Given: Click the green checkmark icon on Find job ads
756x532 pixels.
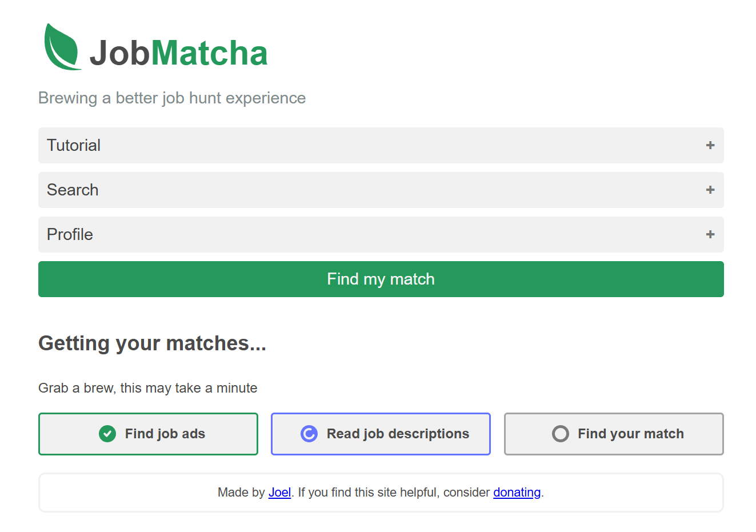Looking at the screenshot, I should pos(107,434).
